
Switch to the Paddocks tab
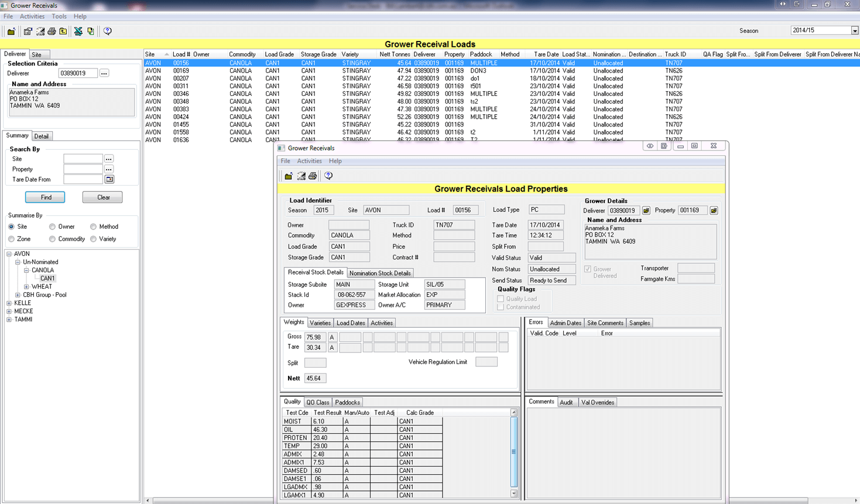click(347, 403)
